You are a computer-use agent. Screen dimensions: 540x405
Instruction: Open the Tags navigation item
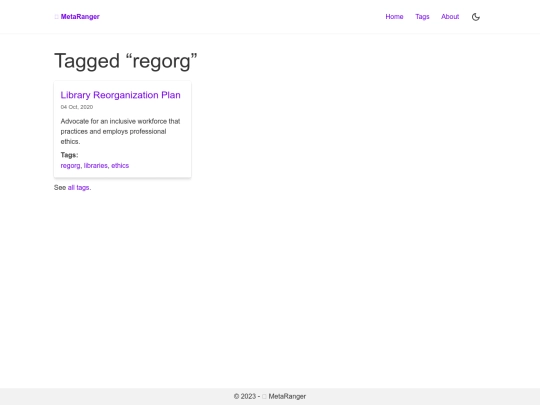coord(422,17)
